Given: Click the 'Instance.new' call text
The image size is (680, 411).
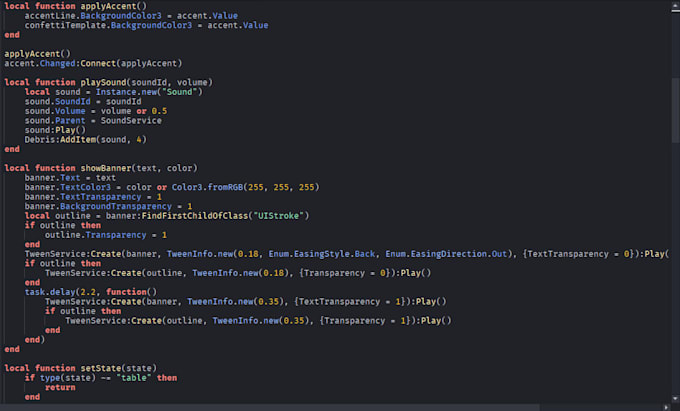Looking at the screenshot, I should [128, 92].
